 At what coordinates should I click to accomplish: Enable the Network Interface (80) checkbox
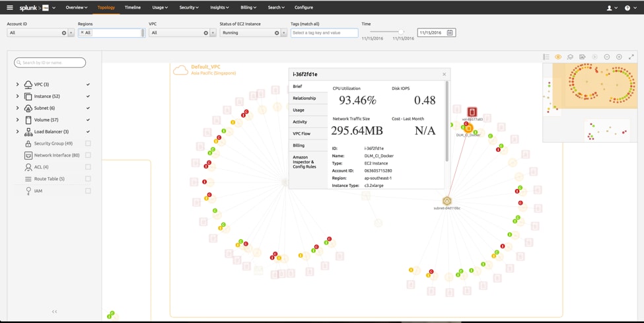[x=88, y=155]
